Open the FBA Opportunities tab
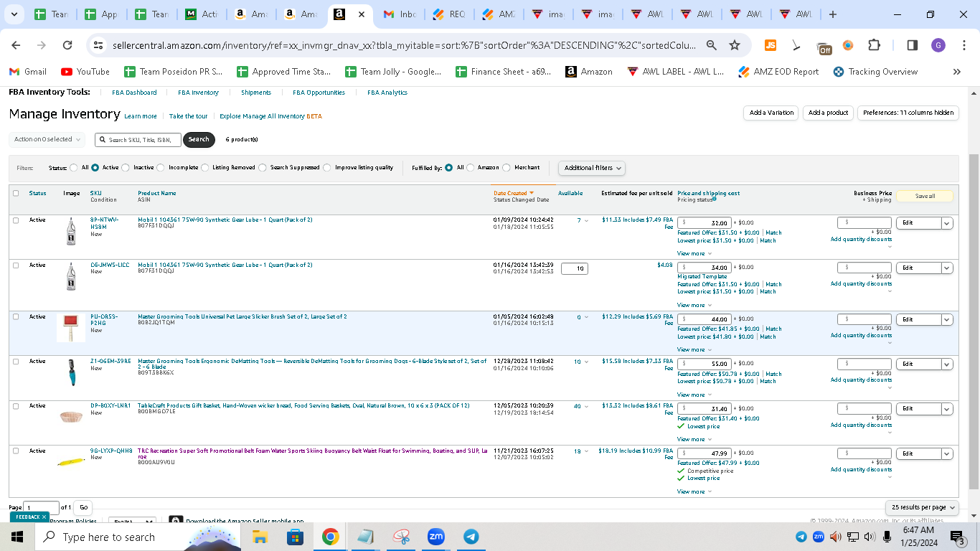Viewport: 980px width, 551px height. coord(319,93)
